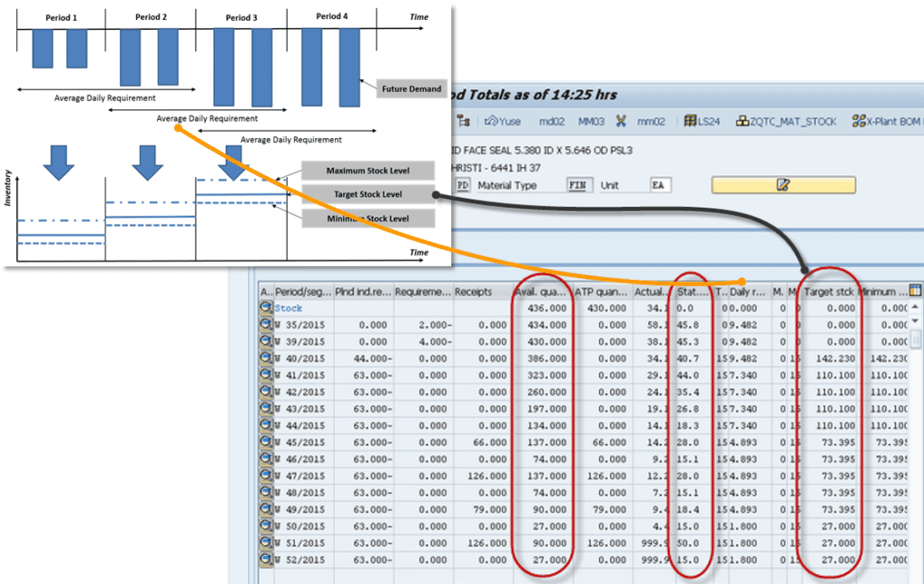Select the Yuse toolbar icon

(x=494, y=120)
